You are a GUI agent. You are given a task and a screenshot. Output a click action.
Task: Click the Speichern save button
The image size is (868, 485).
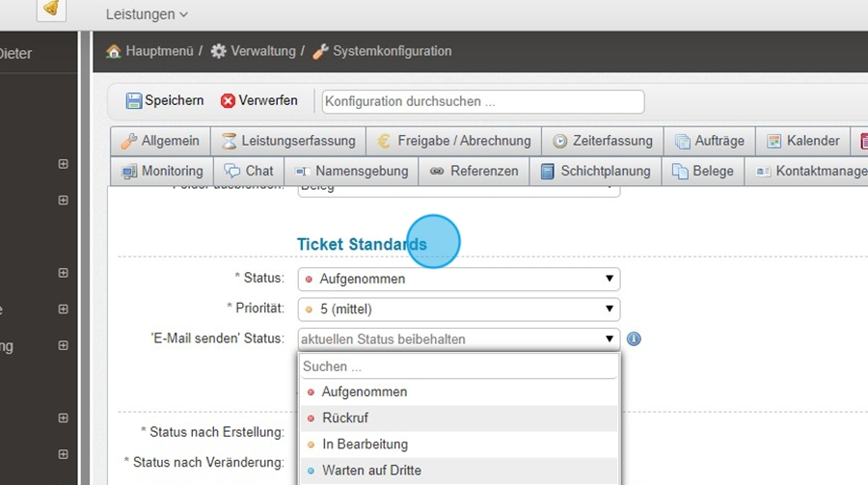(x=165, y=101)
